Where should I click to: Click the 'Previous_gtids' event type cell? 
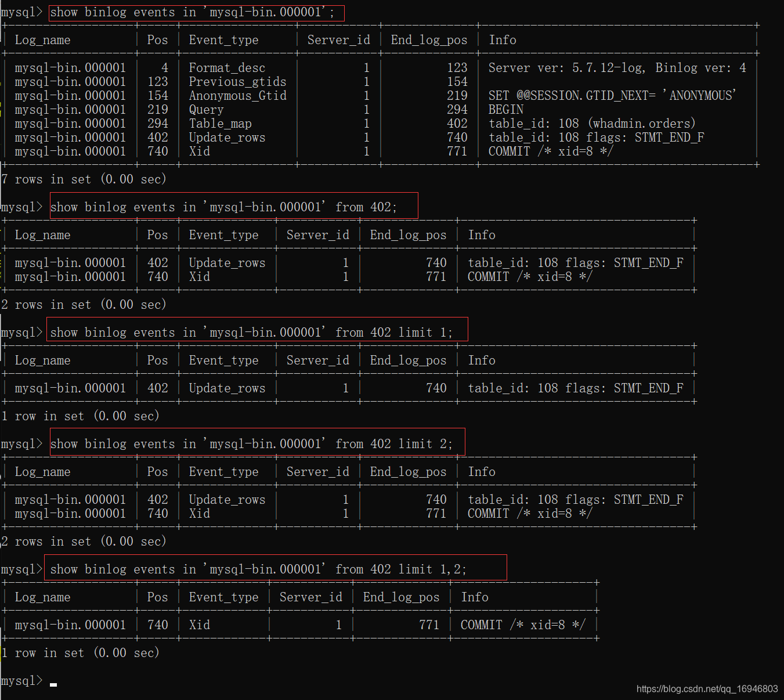pos(237,82)
